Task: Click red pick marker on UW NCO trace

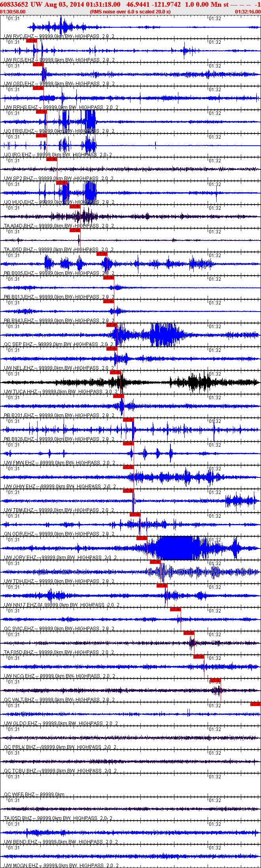Action: (199, 657)
